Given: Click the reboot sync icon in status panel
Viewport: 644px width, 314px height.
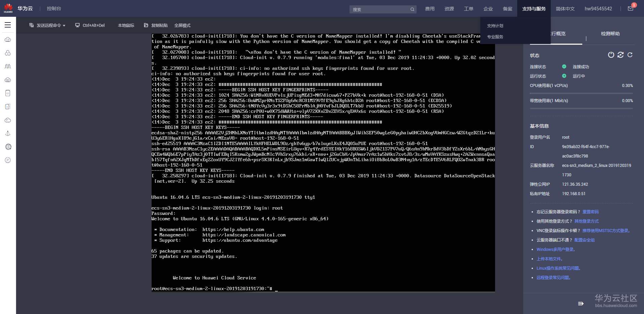Looking at the screenshot, I should click(x=621, y=55).
